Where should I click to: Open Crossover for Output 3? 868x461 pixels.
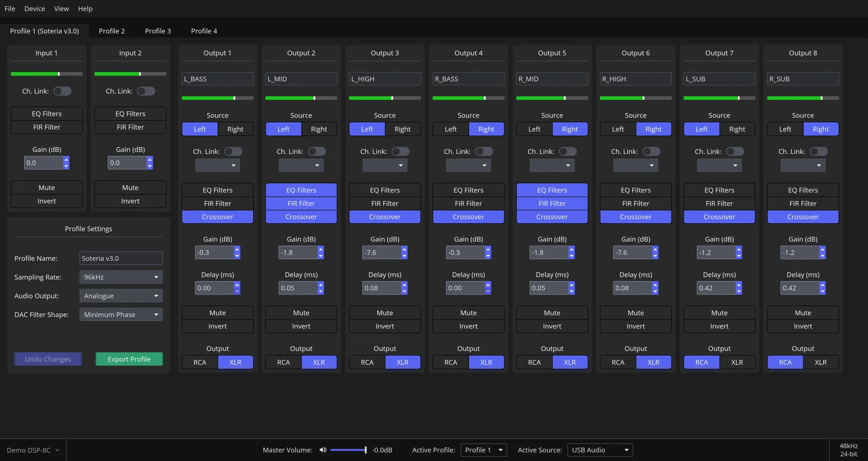click(x=385, y=217)
